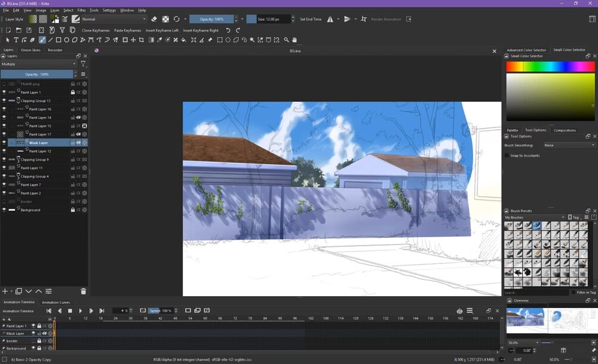Open the Settings menu
The height and width of the screenshot is (364, 598).
(109, 10)
